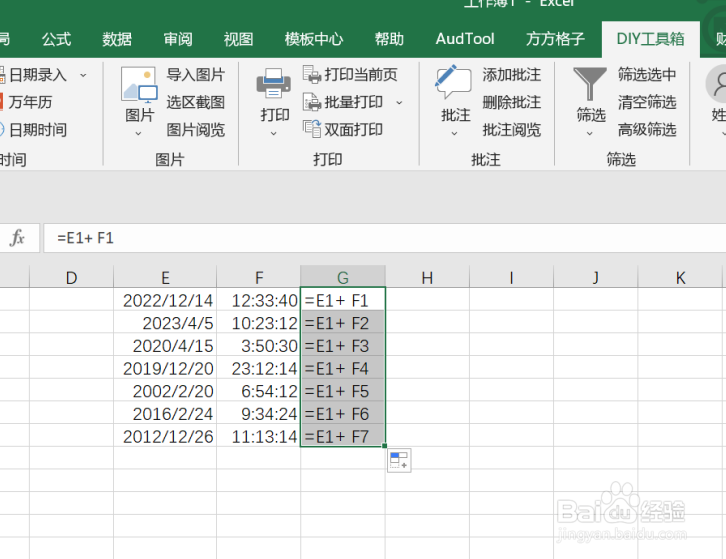Select column I header

tap(511, 277)
